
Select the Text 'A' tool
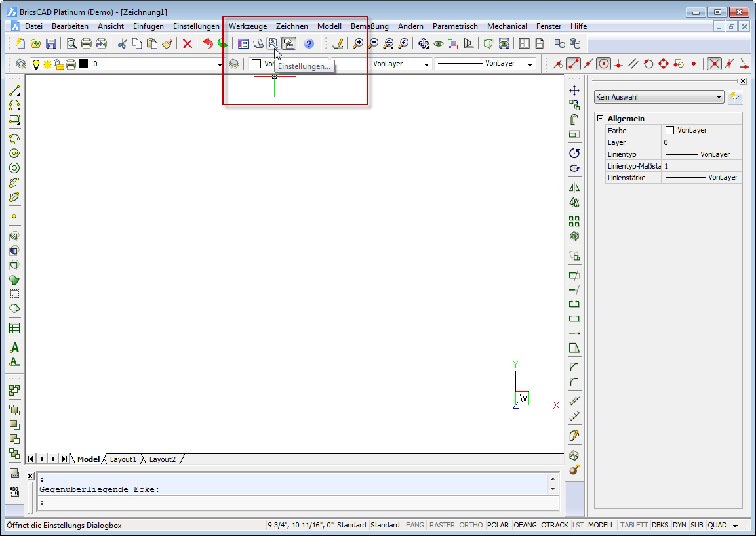click(14, 348)
